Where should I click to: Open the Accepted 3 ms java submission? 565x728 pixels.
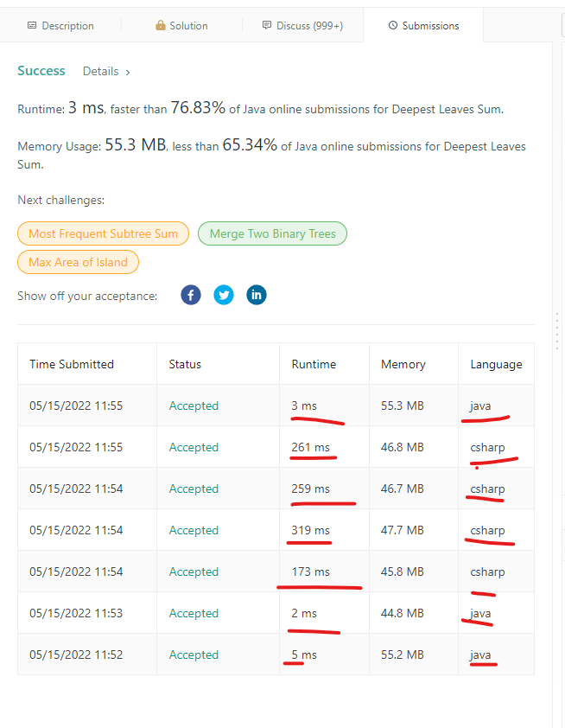click(x=194, y=406)
